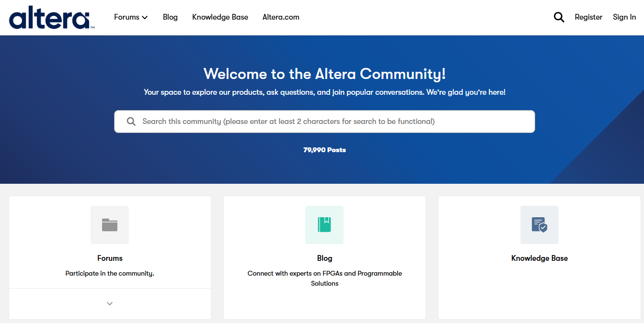Open the header search magnifier icon
Screen dimensions: 644x323
pyautogui.click(x=559, y=17)
